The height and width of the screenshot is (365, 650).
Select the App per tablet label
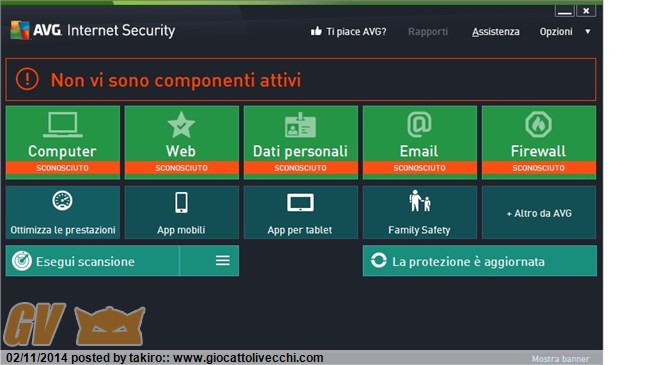[300, 230]
